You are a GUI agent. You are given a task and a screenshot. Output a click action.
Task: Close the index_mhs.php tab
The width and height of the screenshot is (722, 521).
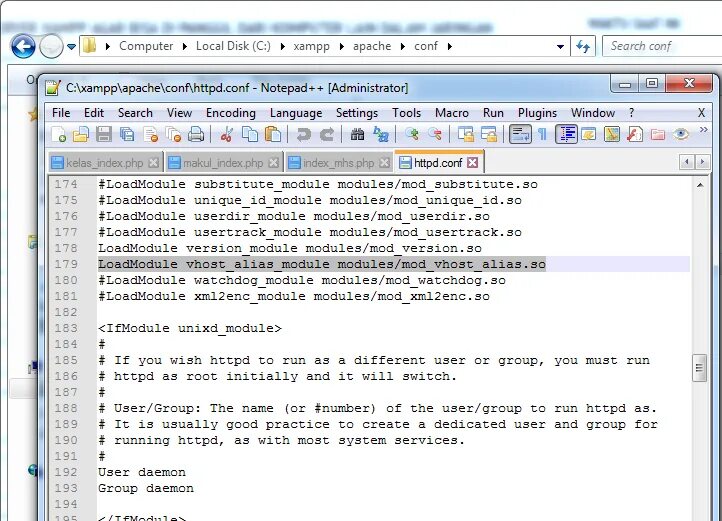pos(384,163)
